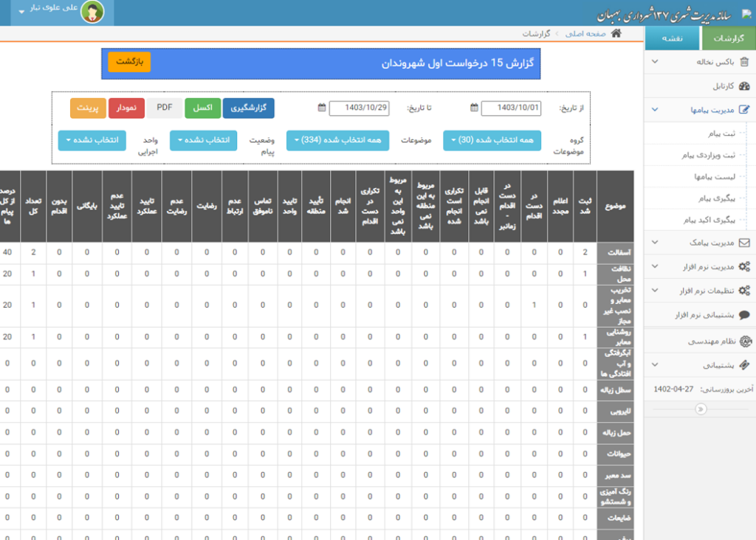This screenshot has height=540, width=756.
Task: Click the envelope icon for مدیریت پیامک
Action: click(x=744, y=242)
